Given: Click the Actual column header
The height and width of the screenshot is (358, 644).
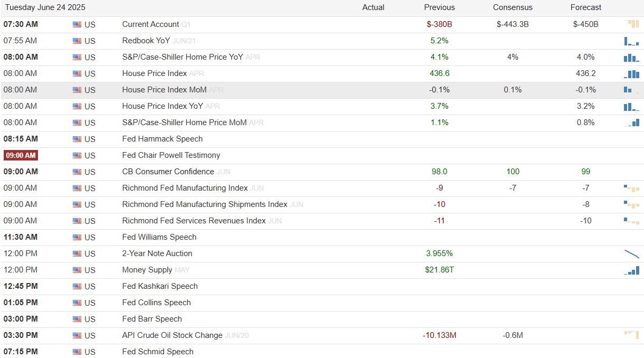Looking at the screenshot, I should pyautogui.click(x=373, y=7).
